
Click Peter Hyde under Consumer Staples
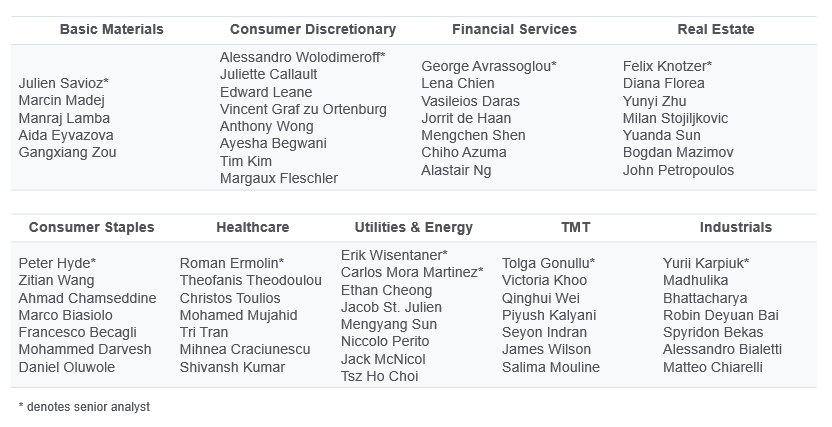[57, 263]
